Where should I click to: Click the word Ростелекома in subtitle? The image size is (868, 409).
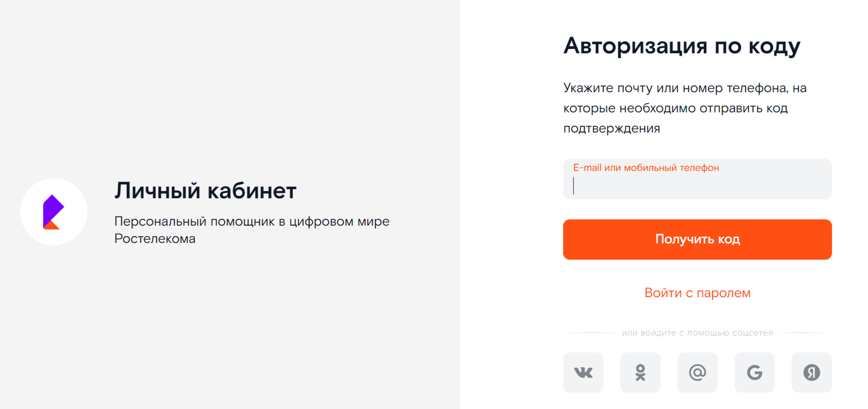[155, 239]
